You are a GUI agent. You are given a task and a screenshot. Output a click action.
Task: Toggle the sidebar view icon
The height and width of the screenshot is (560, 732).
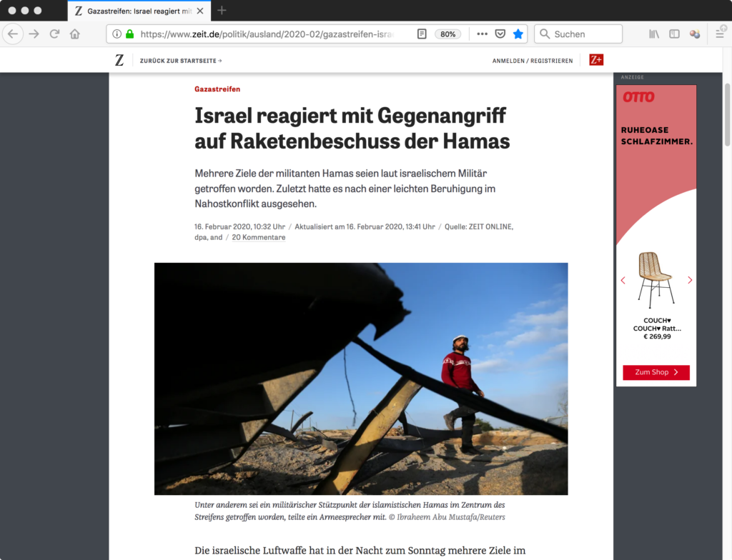[x=674, y=34]
